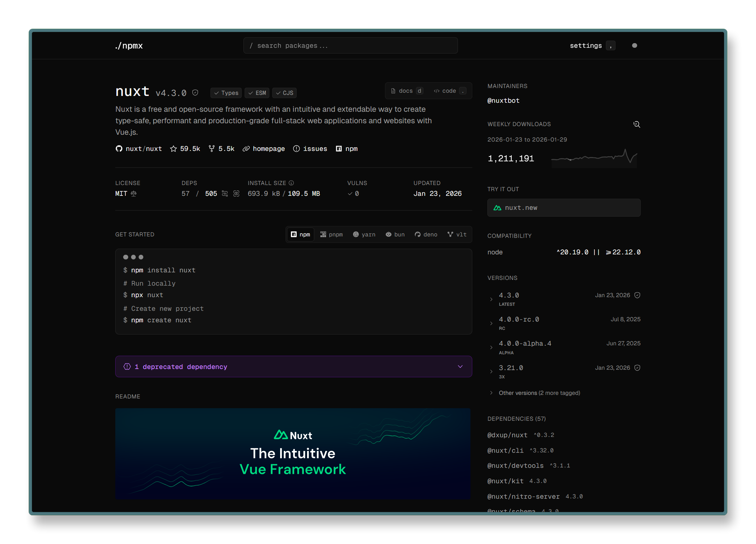Expand the 1 deprecated dependency banner
Screen dimensions: 756x544
pyautogui.click(x=460, y=366)
